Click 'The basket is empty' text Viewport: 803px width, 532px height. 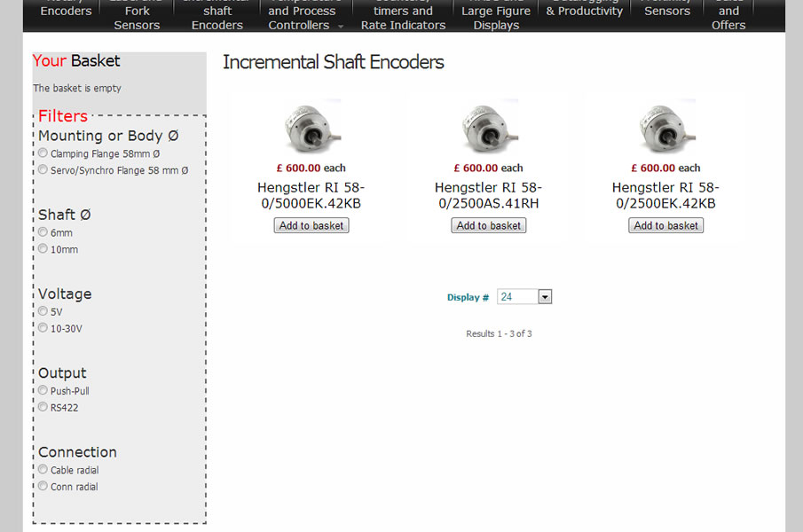coord(77,88)
